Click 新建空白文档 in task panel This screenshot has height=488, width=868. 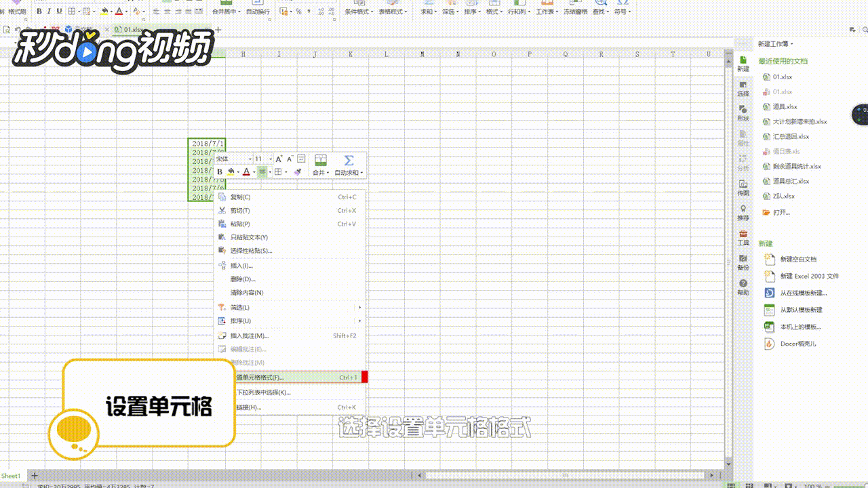coord(791,259)
